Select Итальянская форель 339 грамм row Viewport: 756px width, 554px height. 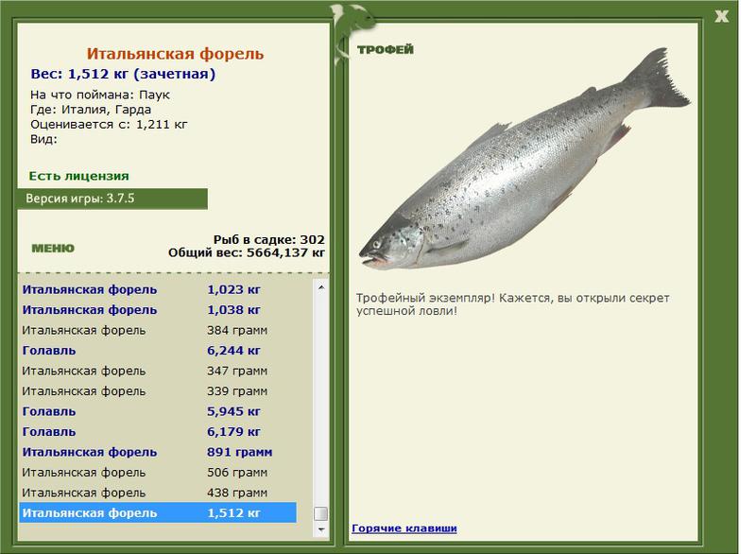158,391
